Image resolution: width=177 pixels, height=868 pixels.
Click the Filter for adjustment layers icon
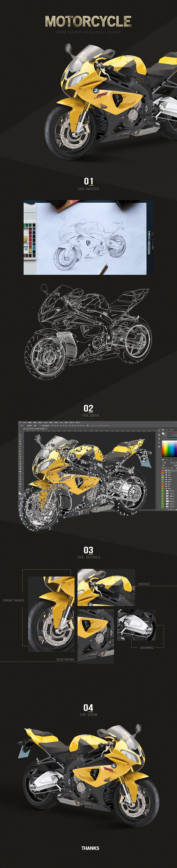click(x=174, y=463)
